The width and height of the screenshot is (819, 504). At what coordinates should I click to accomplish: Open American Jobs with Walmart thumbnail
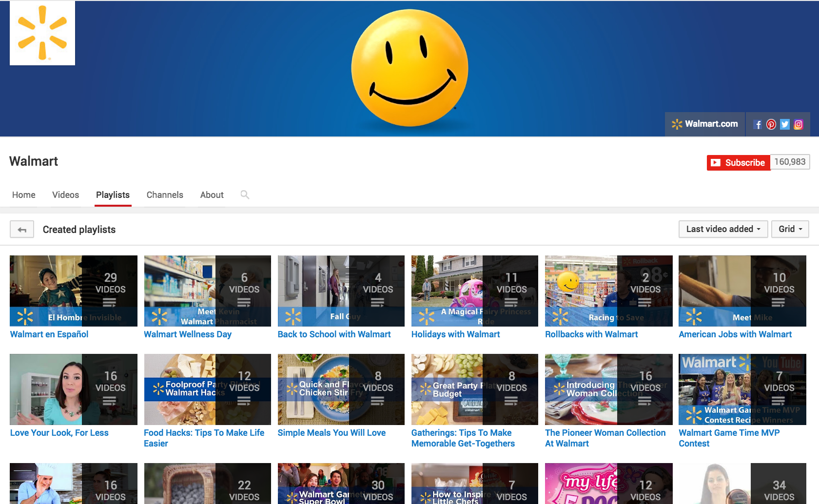(742, 291)
